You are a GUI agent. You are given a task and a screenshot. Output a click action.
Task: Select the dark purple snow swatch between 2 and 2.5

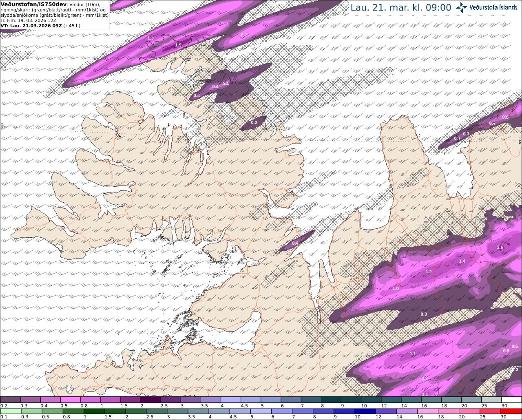tap(150, 400)
